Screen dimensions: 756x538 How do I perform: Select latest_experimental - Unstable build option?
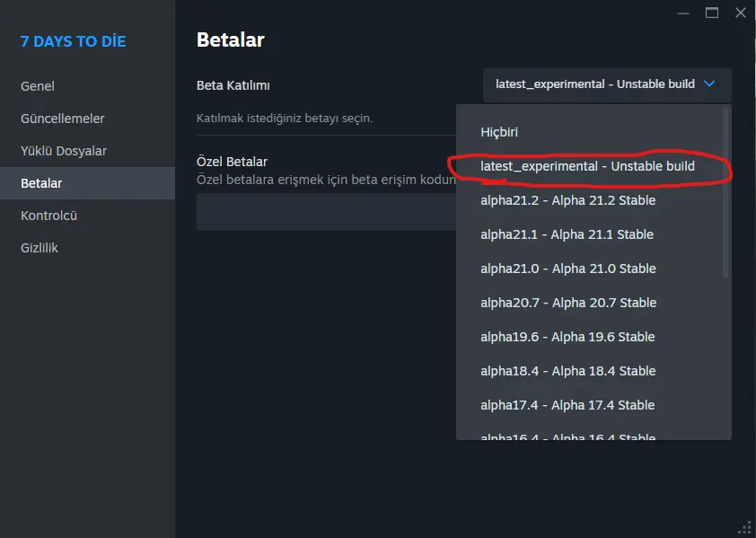click(x=589, y=166)
